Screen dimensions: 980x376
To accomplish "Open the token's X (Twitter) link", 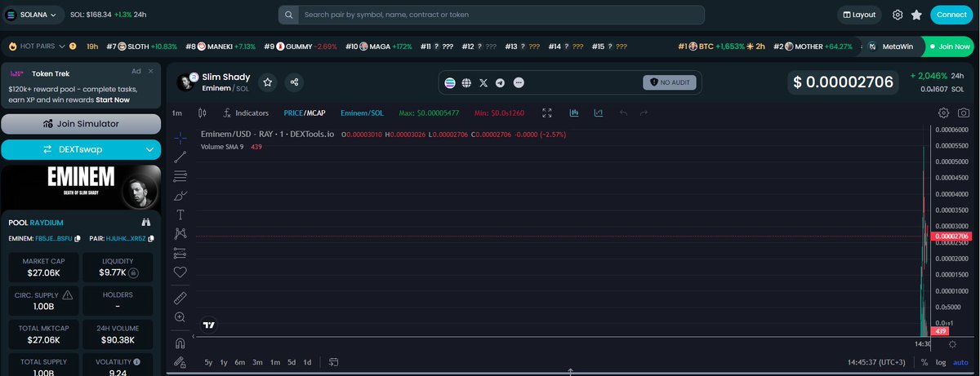I will pos(483,82).
